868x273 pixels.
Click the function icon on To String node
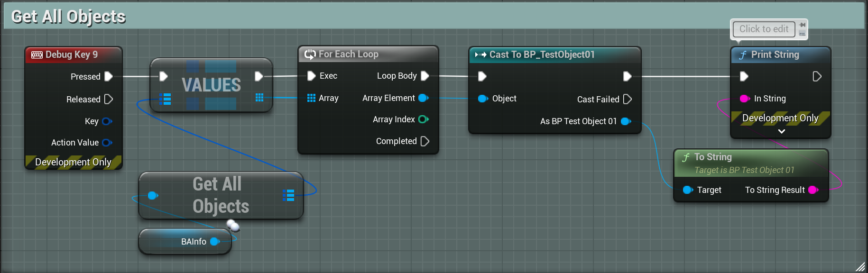[686, 157]
